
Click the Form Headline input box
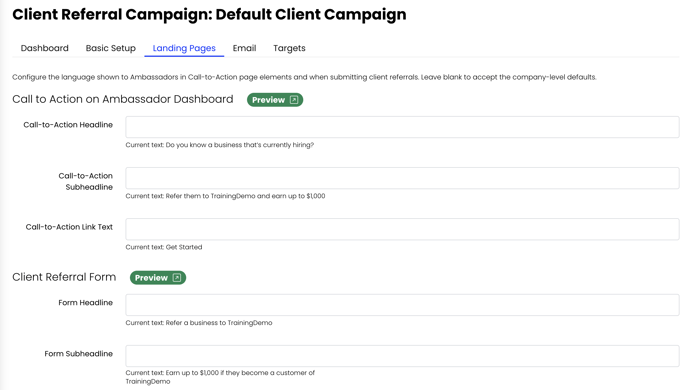(x=402, y=305)
